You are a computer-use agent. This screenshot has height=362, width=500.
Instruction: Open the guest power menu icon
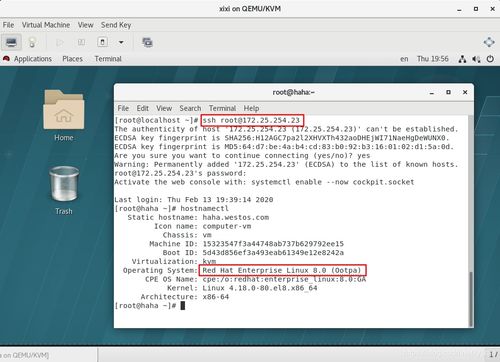click(x=490, y=59)
